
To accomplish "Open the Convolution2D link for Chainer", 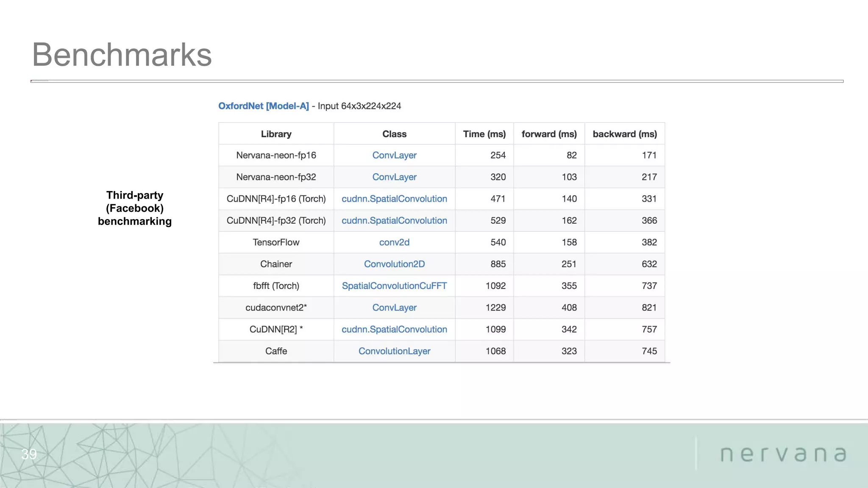I will [394, 264].
